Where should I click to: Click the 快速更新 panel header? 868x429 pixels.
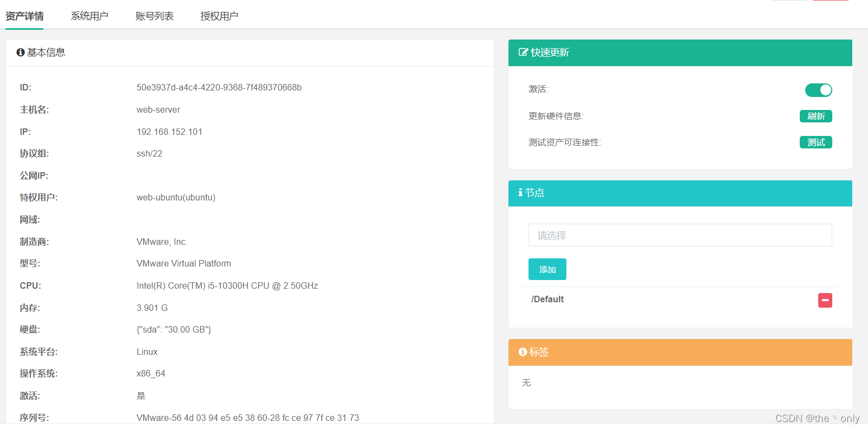(680, 53)
